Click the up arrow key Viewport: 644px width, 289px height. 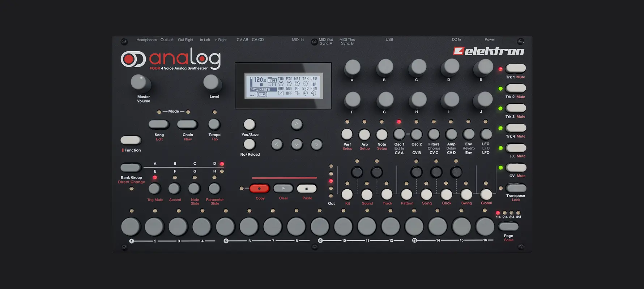tap(297, 124)
